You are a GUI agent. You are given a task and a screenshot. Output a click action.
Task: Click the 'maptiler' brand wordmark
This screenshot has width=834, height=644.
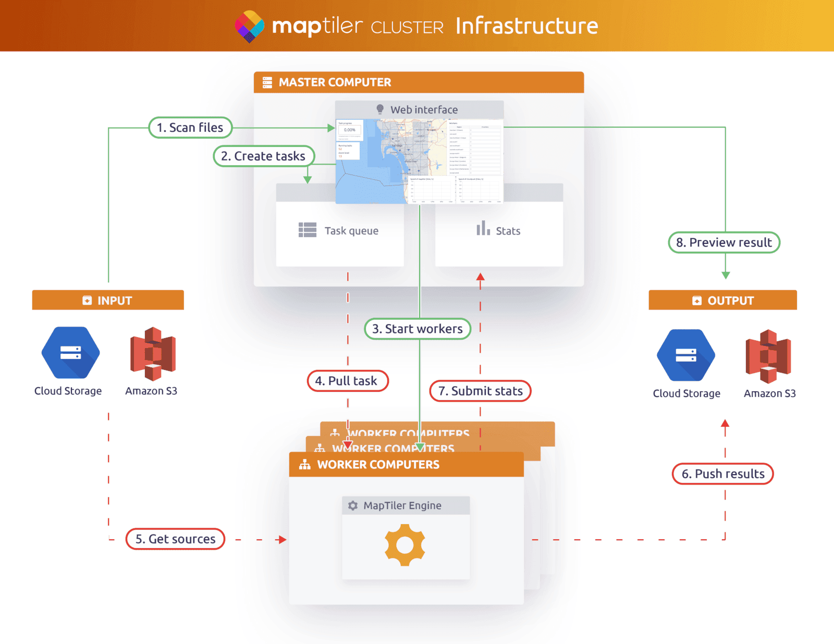pyautogui.click(x=317, y=26)
